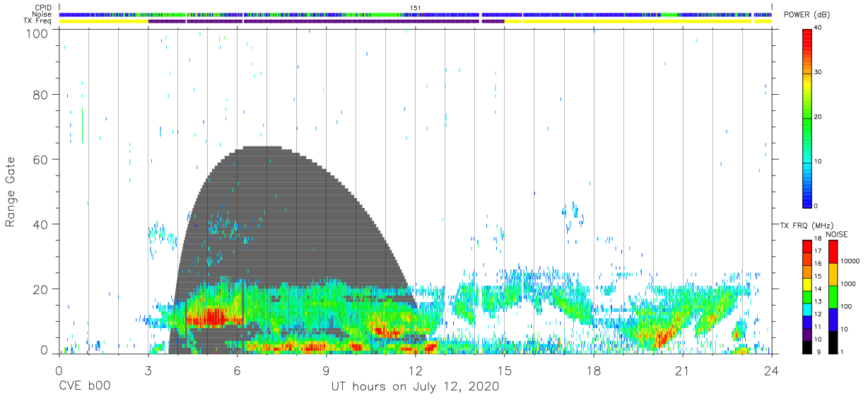Click the 'CPID' row label
868x401 pixels.
coord(44,7)
